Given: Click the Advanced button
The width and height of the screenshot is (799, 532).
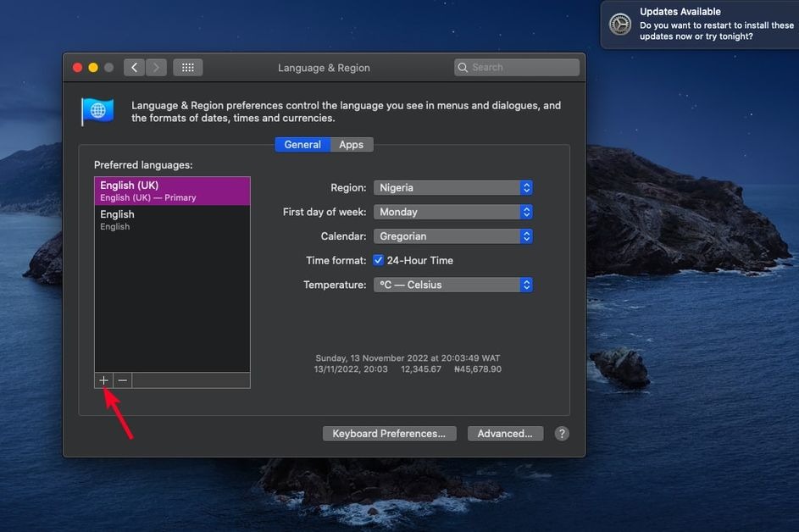Looking at the screenshot, I should point(505,434).
